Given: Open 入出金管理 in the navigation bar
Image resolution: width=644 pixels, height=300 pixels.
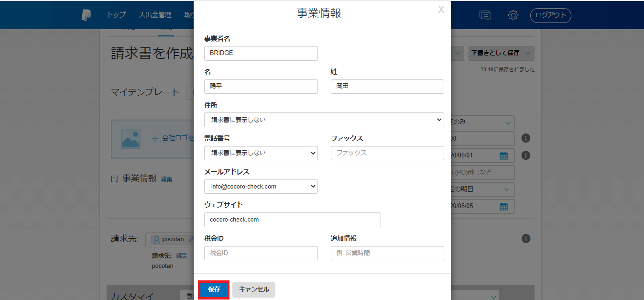Looking at the screenshot, I should (x=155, y=15).
